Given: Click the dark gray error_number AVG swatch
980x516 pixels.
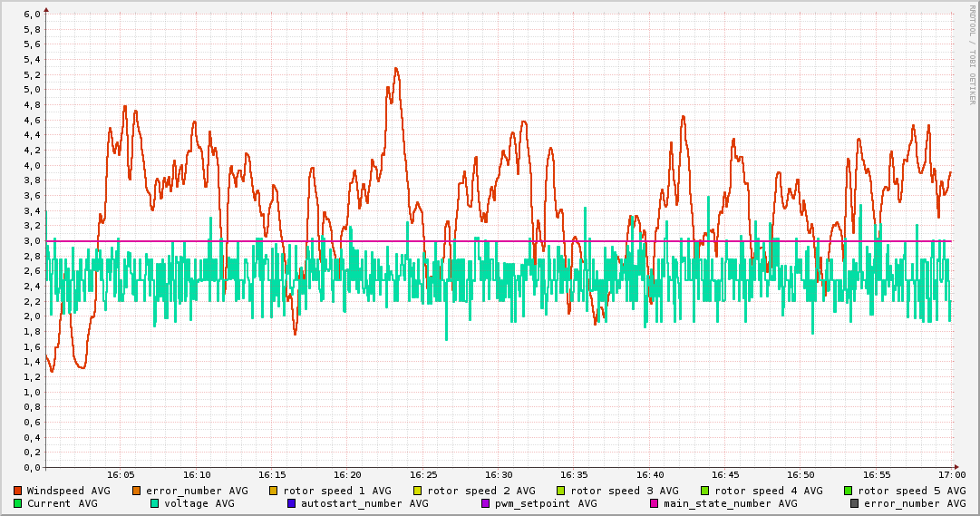Looking at the screenshot, I should (x=854, y=503).
